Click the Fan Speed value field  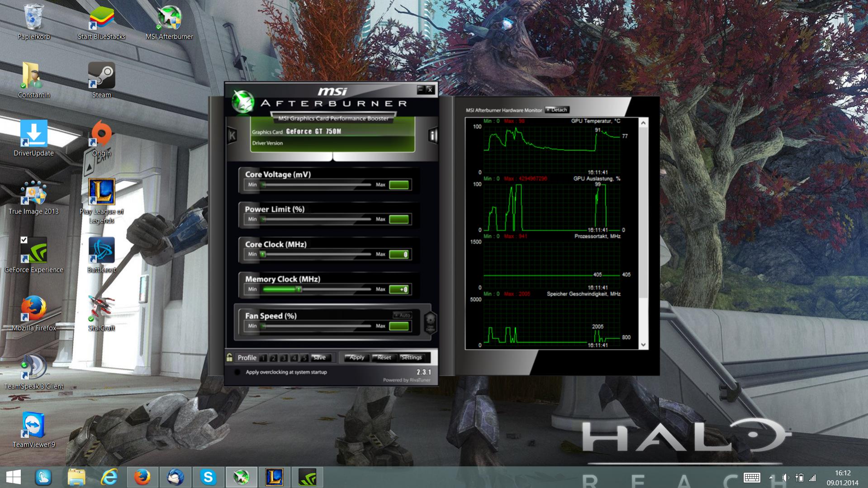tap(399, 326)
